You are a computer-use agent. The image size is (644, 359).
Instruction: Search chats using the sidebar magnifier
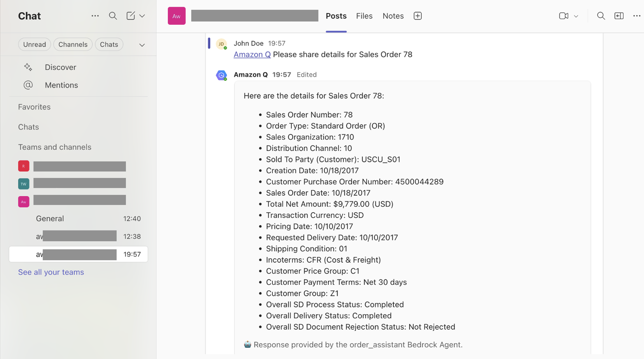click(x=113, y=16)
